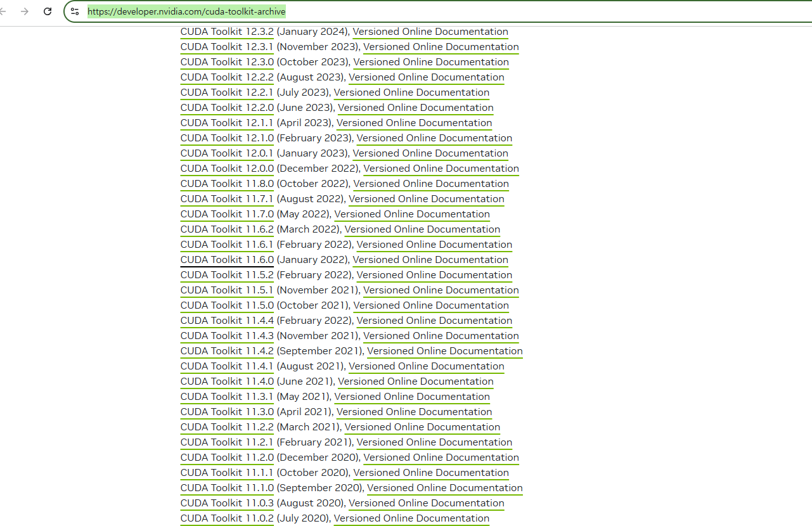
Task: View Versioned Online Documentation for 11.7.0
Action: [x=412, y=214]
